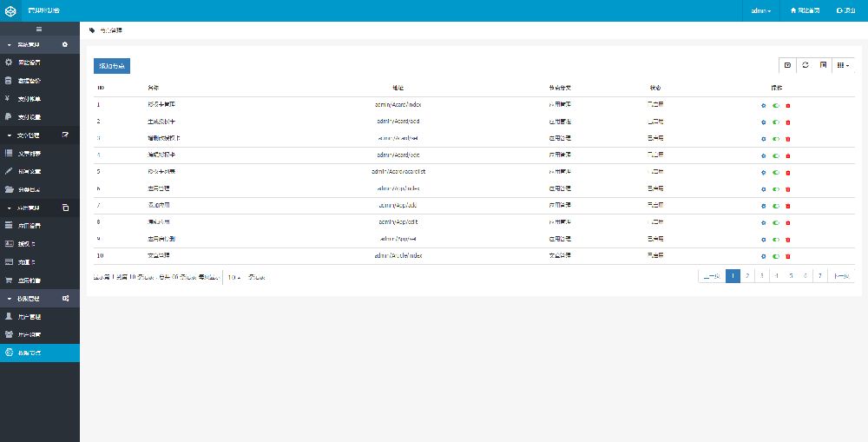Click the red trash icon in row ID 6
Screen dimensions: 868x442
click(x=788, y=189)
